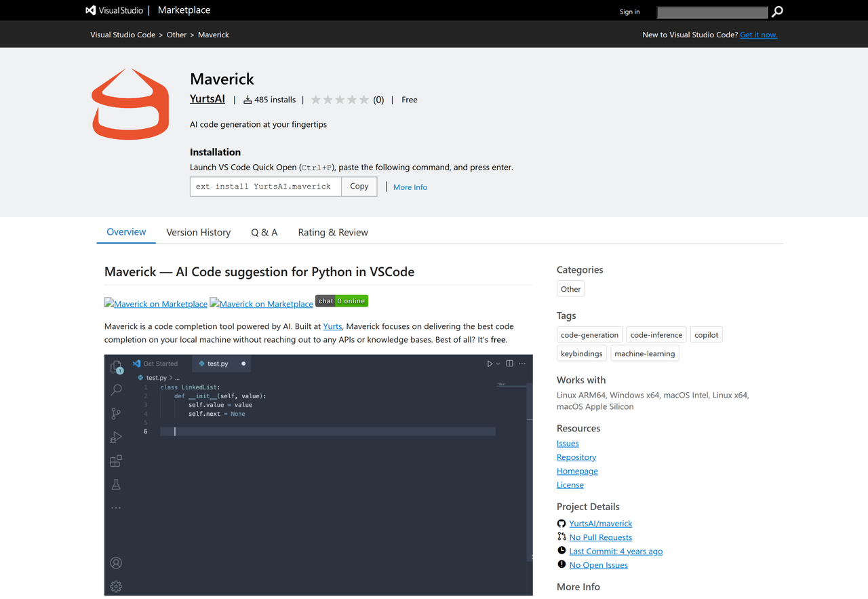Select the code-inference tag

click(656, 335)
